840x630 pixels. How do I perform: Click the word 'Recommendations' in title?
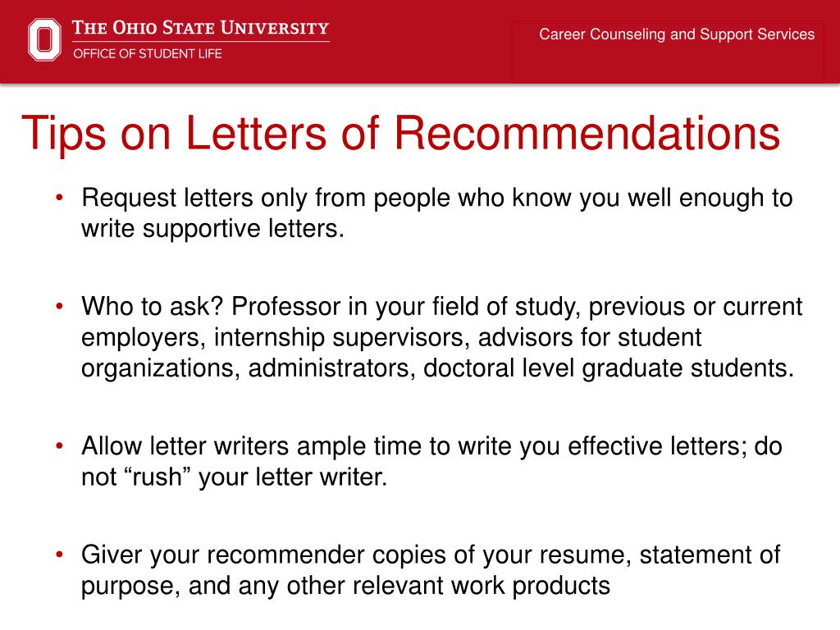[587, 132]
